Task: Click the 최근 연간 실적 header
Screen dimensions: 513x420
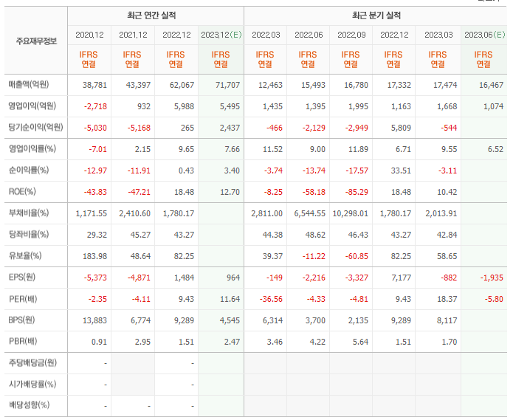Action: [x=151, y=16]
